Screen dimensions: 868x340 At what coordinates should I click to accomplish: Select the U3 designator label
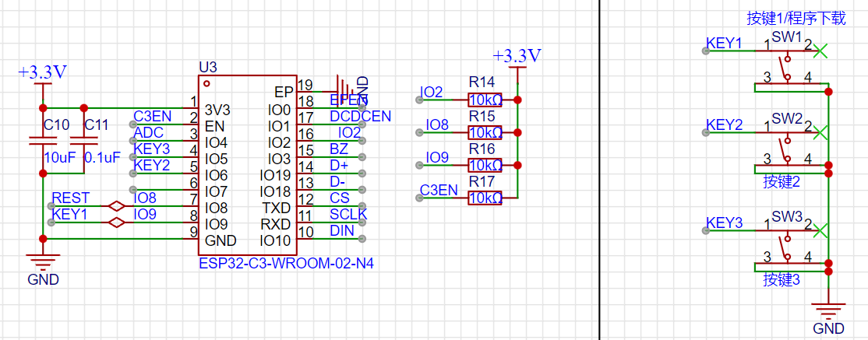(207, 68)
